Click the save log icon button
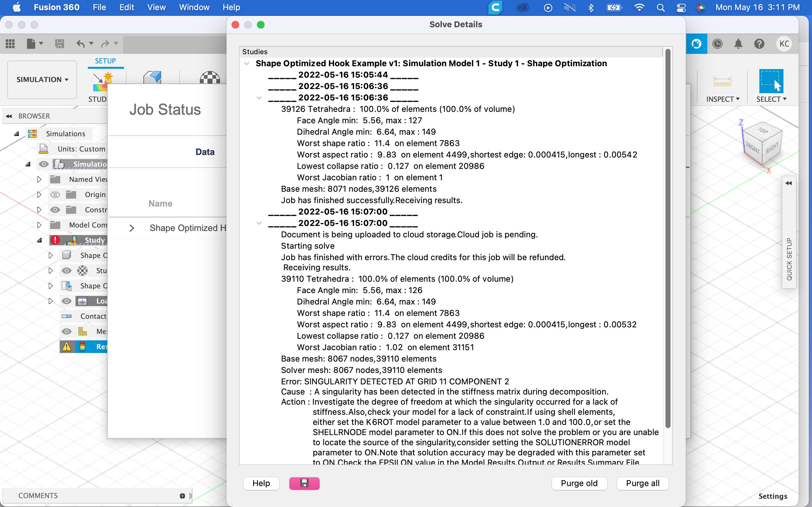The height and width of the screenshot is (507, 812). (304, 483)
